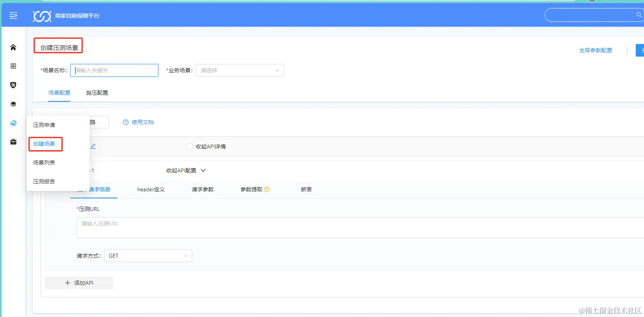Select 场景列表 in the flyout menu

(x=44, y=163)
